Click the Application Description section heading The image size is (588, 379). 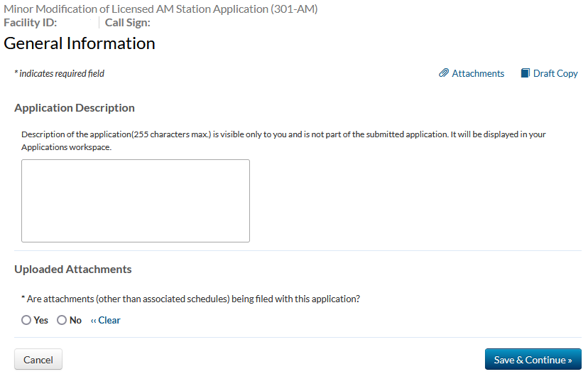[75, 108]
